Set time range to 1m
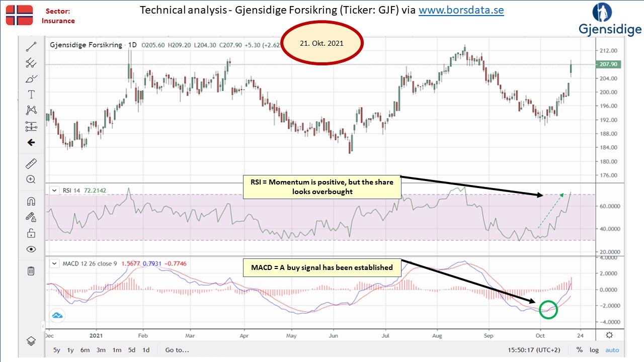The image size is (644, 362). (117, 350)
